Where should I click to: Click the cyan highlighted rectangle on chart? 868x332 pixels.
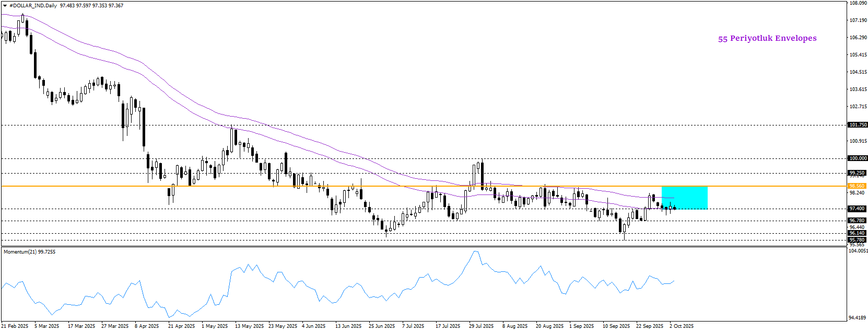tap(684, 198)
